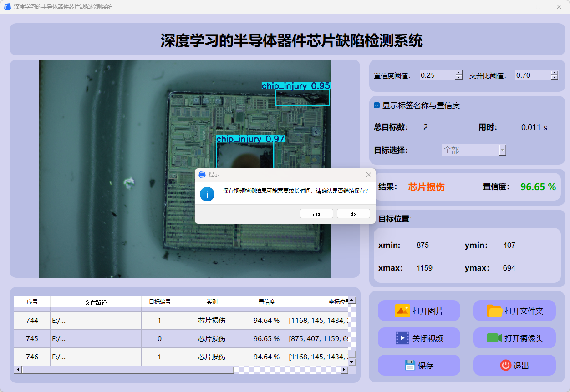
Task: Click the table's horizontal scrollbar right arrow
Action: 344,370
